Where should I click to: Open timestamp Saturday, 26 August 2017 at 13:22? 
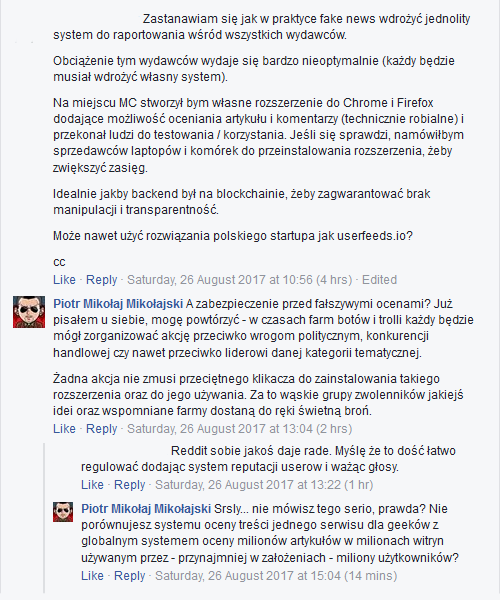pos(264,485)
